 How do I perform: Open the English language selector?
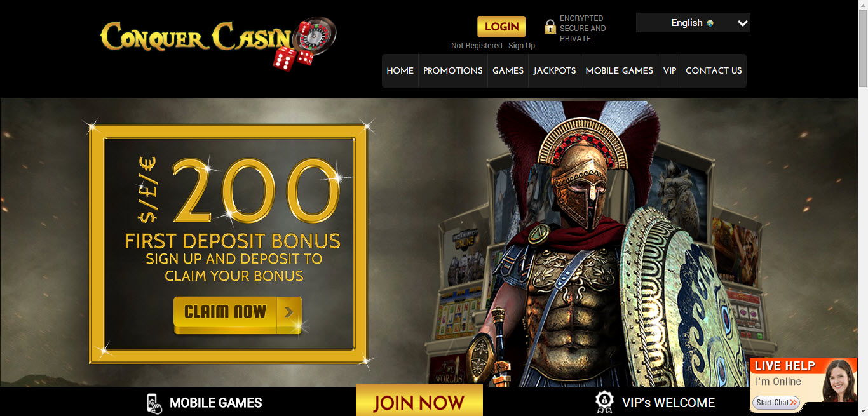(x=693, y=23)
